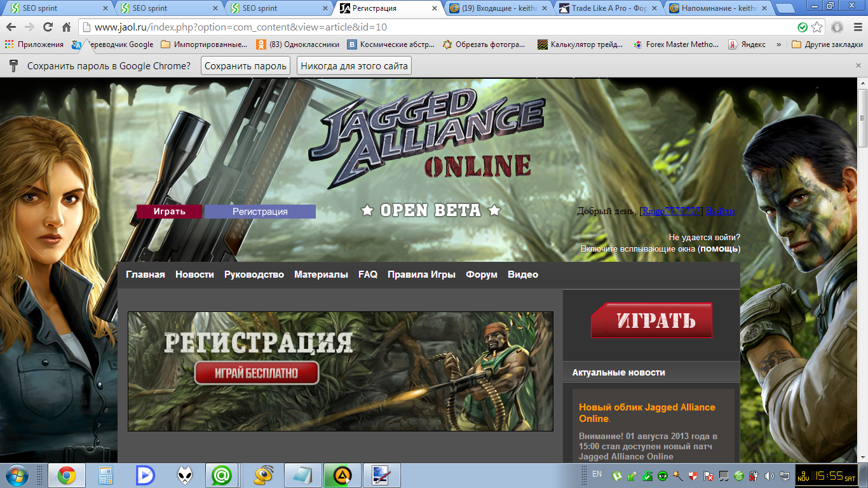Open Notepad from the taskbar
The height and width of the screenshot is (488, 868).
(x=302, y=475)
